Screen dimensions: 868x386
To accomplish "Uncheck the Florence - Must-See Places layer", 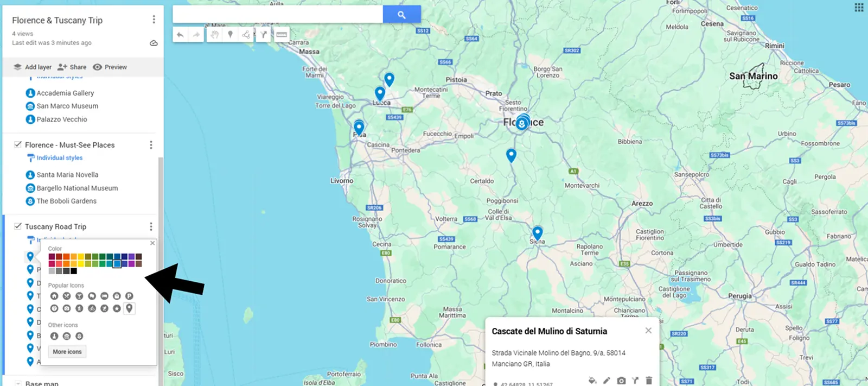I will [x=18, y=144].
